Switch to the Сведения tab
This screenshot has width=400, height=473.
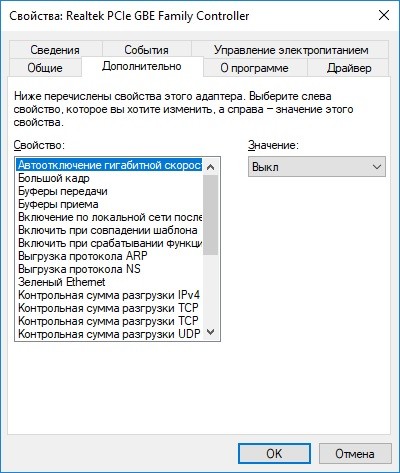55,50
